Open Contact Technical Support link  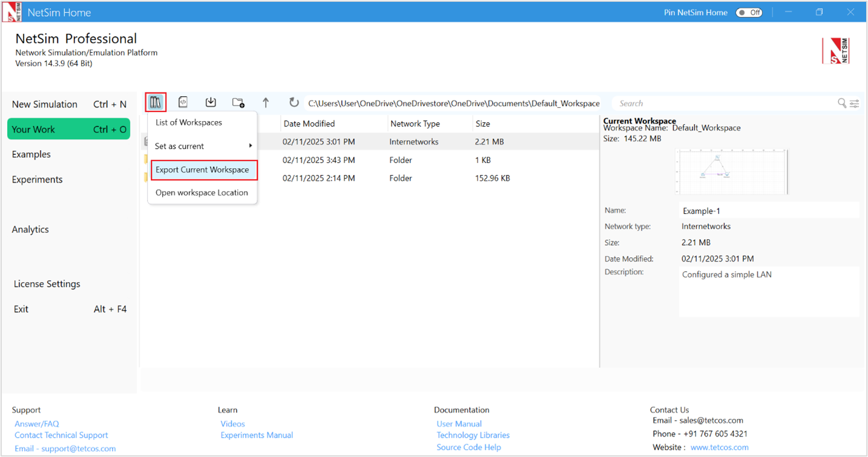pos(61,435)
